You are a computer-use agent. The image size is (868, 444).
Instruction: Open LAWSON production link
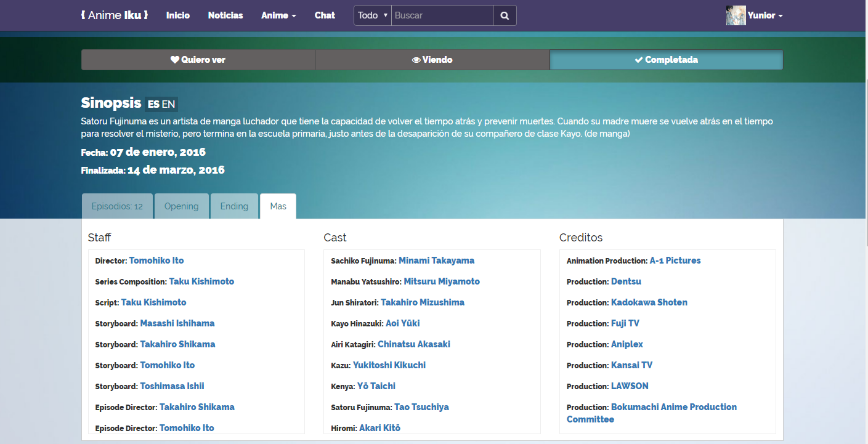pos(630,386)
